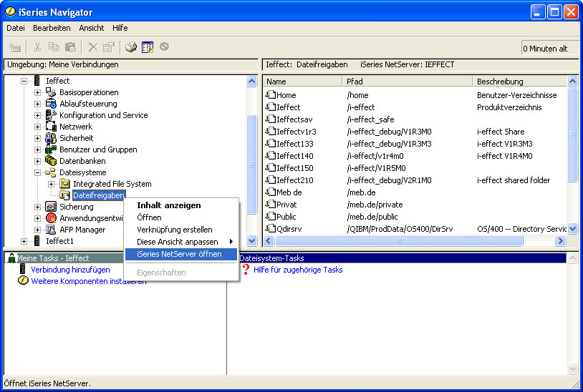Viewport: 583px width, 392px height.
Task: Click Verbindung hinzufügen link
Action: (70, 270)
